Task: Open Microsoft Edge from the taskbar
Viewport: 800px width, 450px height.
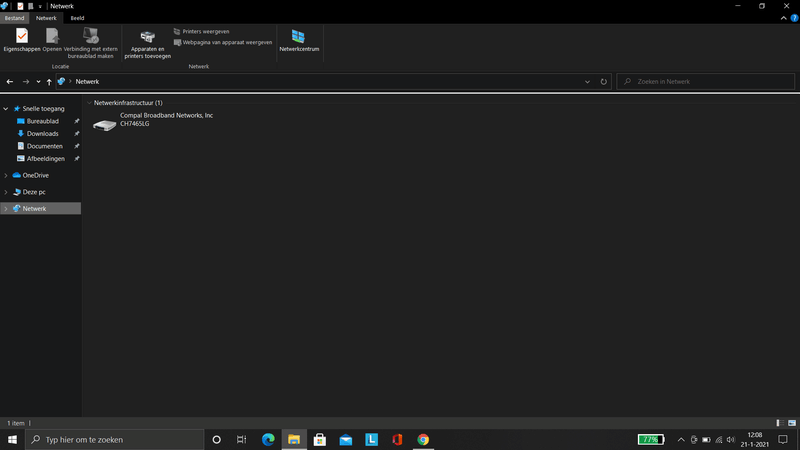Action: tap(268, 440)
